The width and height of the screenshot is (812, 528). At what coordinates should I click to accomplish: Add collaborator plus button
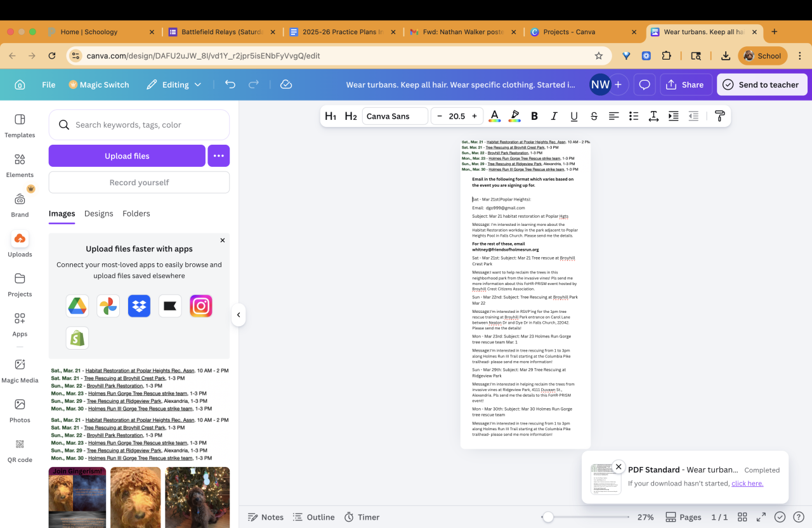(x=618, y=84)
